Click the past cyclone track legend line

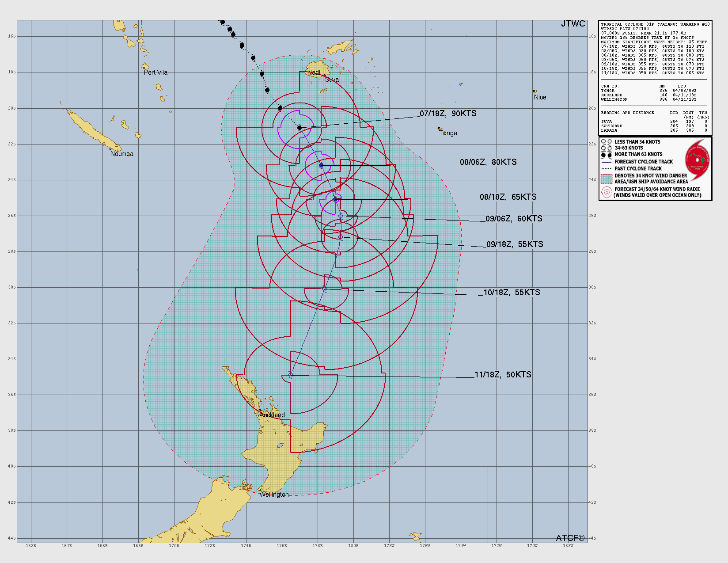(x=607, y=169)
